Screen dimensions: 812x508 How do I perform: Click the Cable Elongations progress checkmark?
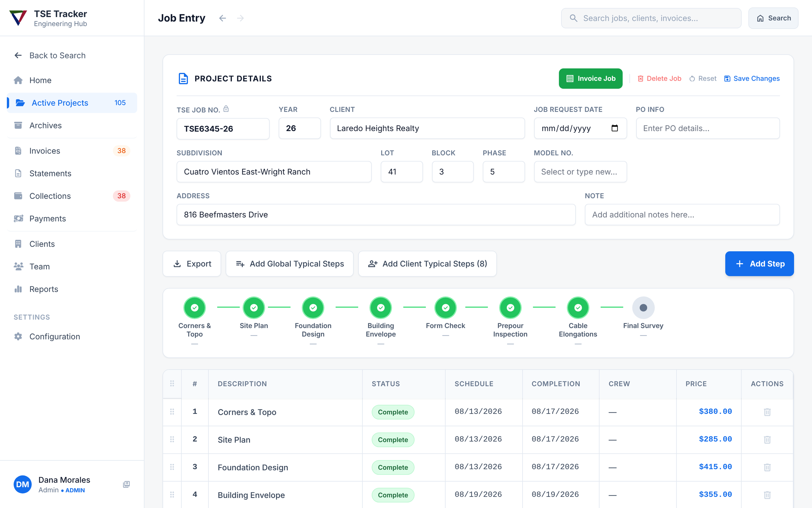click(x=578, y=307)
